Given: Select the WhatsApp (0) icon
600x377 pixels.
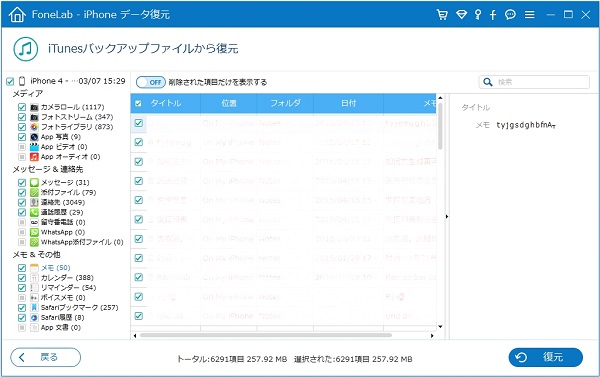Looking at the screenshot, I should tap(34, 232).
